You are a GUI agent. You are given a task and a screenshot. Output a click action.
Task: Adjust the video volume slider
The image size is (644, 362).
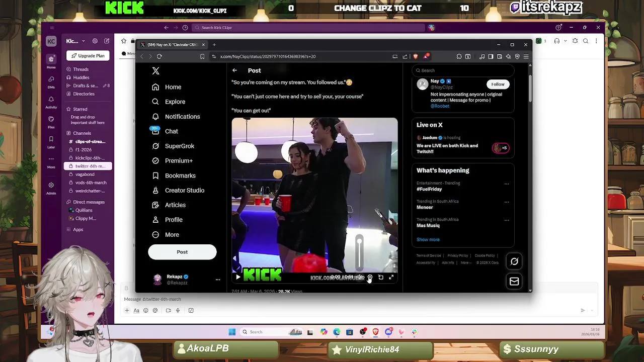pos(359,252)
